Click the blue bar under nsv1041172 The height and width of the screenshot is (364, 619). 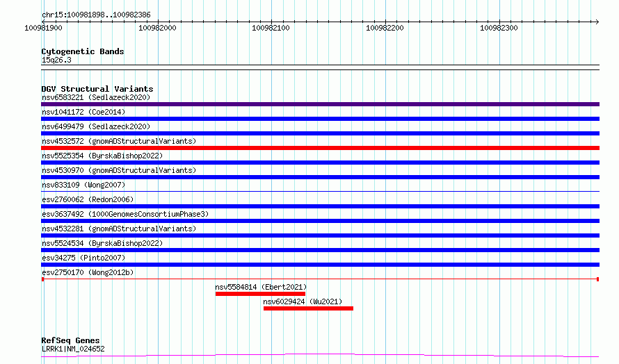pyautogui.click(x=320, y=119)
